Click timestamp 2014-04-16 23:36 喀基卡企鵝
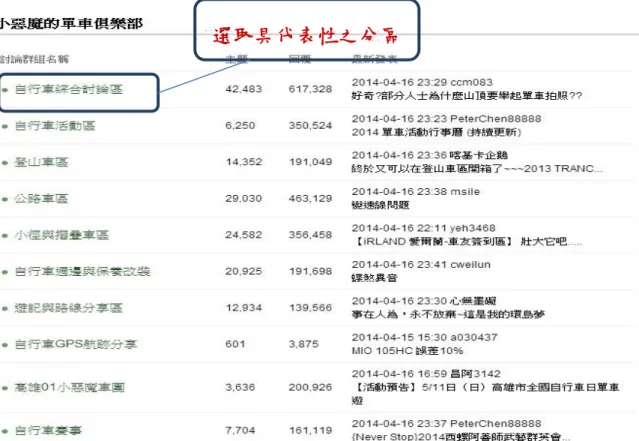 pyautogui.click(x=430, y=155)
